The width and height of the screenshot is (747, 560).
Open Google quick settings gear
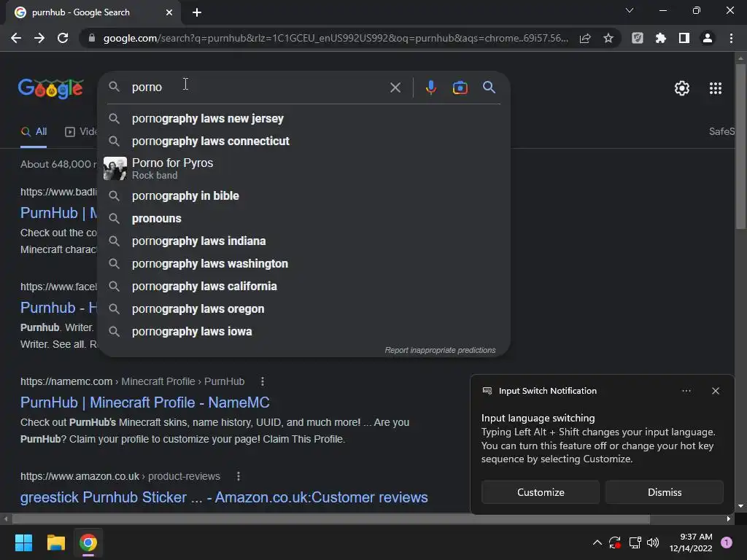(x=682, y=88)
